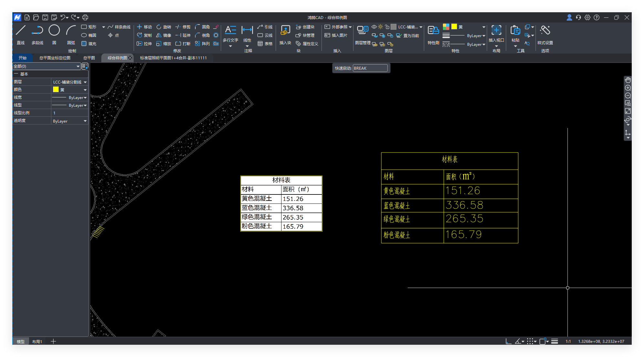Open Layer Manager (图层管理)
Viewport: 644px width, 357px height.
[363, 30]
